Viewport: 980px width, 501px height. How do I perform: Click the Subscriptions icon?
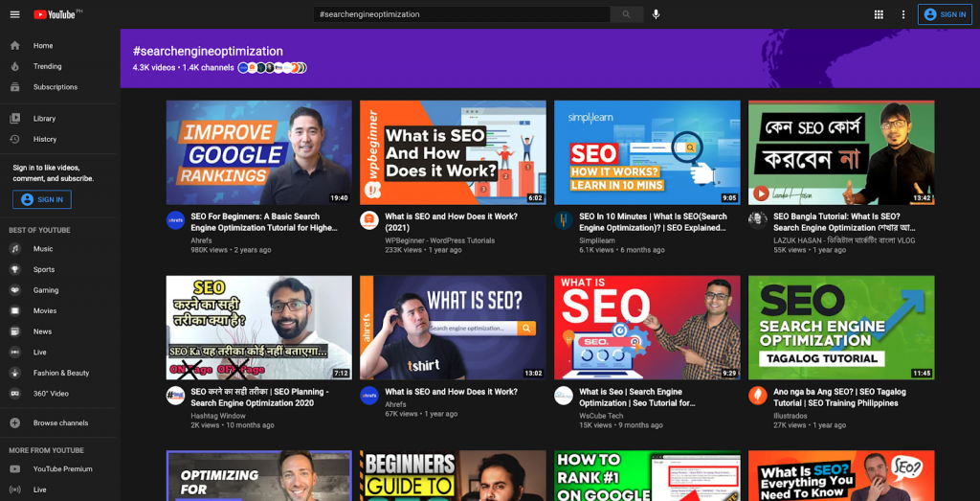pyautogui.click(x=15, y=87)
